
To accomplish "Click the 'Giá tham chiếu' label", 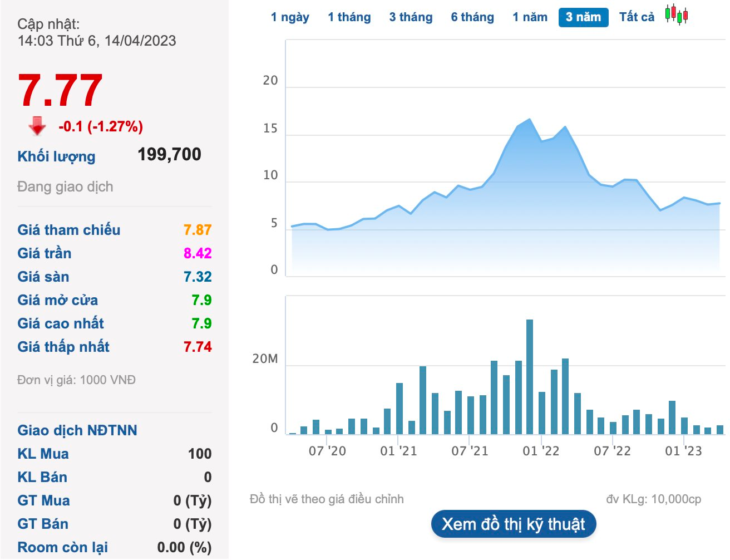I will pyautogui.click(x=69, y=230).
